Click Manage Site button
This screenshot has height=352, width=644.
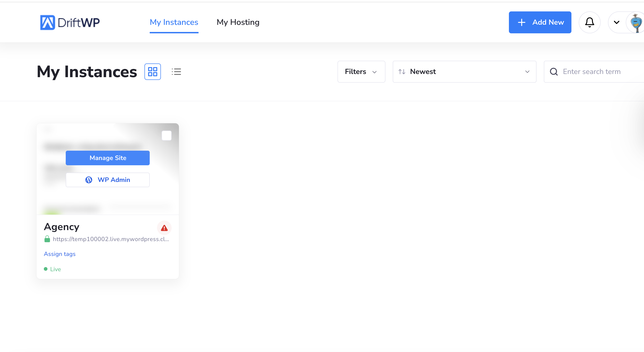point(108,158)
